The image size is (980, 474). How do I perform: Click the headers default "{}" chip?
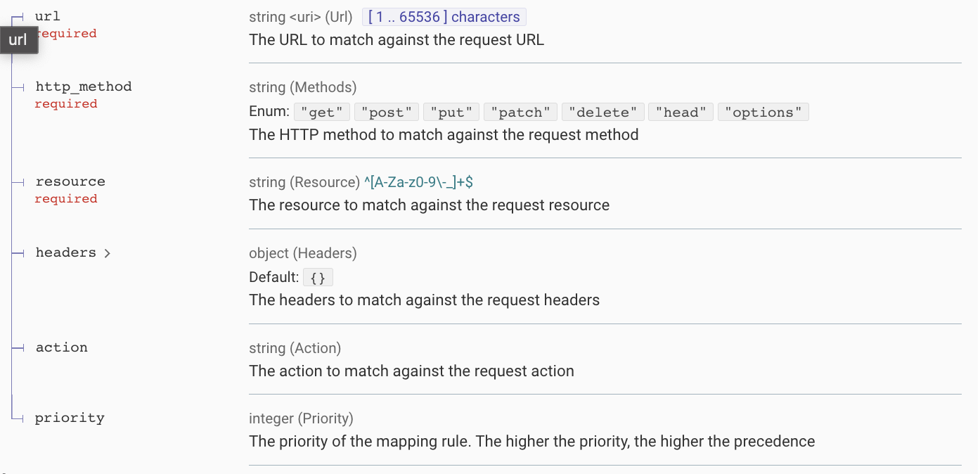318,276
